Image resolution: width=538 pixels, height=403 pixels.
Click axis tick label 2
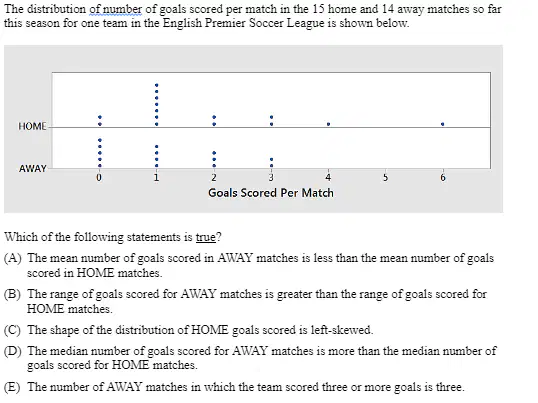pyautogui.click(x=214, y=178)
